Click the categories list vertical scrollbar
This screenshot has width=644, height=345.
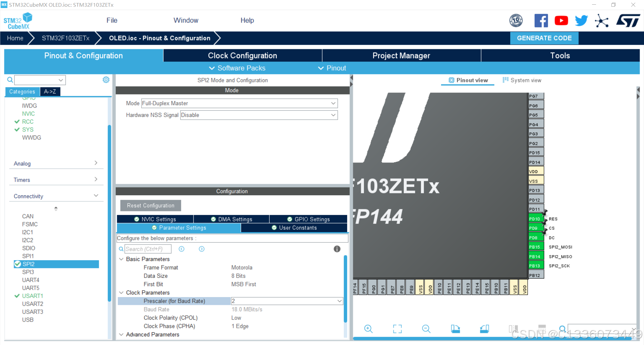(x=109, y=213)
